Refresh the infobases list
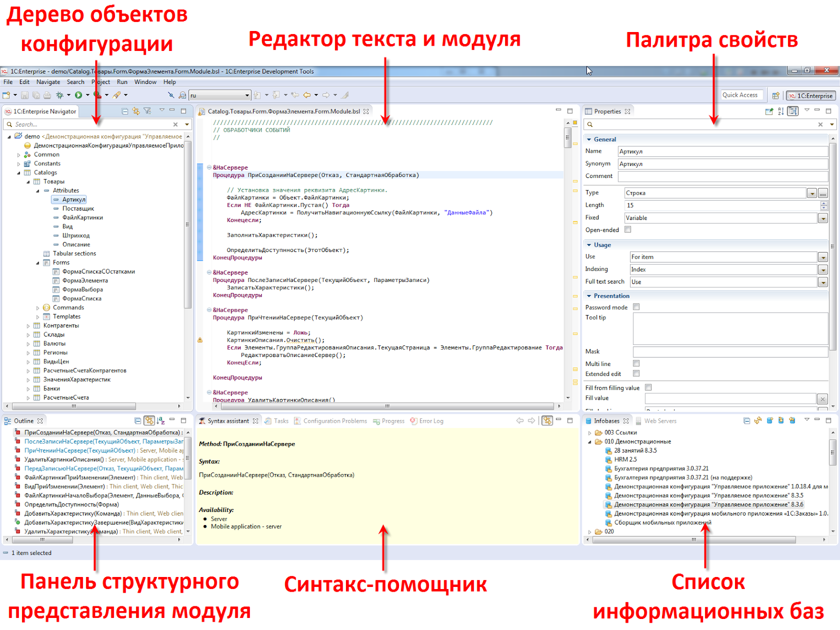The height and width of the screenshot is (630, 840). click(x=758, y=421)
